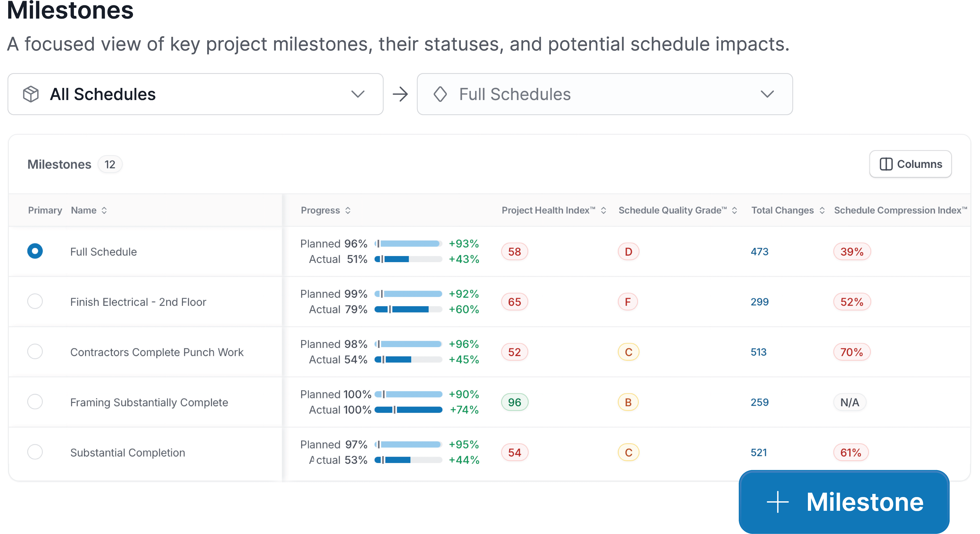Click quality grade F badge
Image resolution: width=980 pixels, height=534 pixels.
[628, 302]
